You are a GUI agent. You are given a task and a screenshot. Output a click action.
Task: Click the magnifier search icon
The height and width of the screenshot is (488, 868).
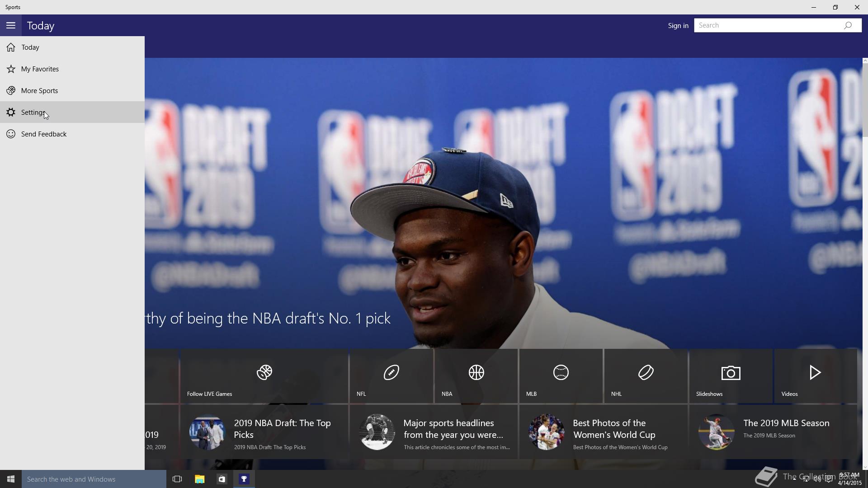[848, 25]
